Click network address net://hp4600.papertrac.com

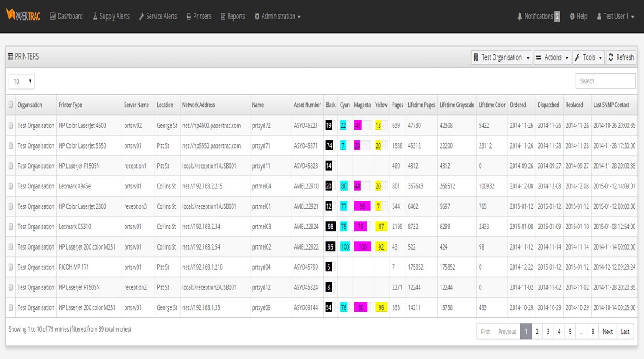212,126
